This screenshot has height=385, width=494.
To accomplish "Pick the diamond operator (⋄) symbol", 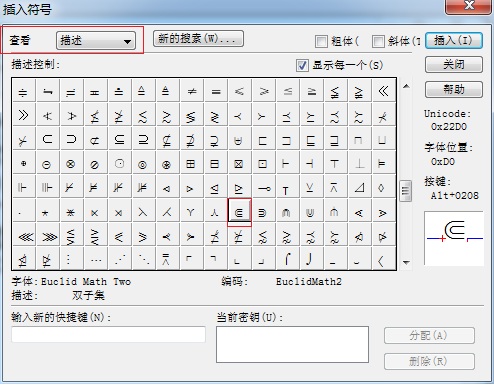I will (x=383, y=188).
